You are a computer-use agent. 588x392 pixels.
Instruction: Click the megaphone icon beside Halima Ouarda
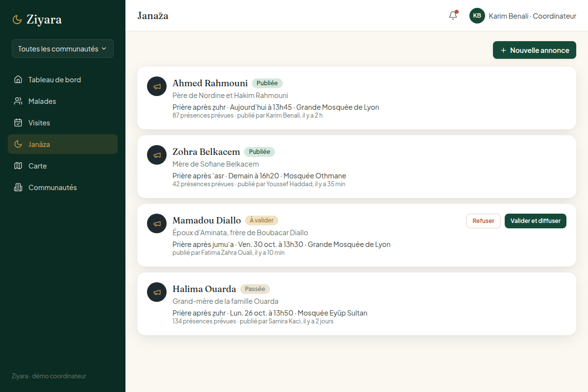pos(157,292)
